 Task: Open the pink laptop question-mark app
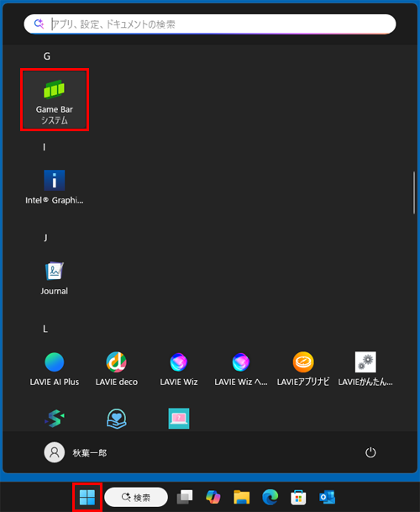(x=179, y=419)
